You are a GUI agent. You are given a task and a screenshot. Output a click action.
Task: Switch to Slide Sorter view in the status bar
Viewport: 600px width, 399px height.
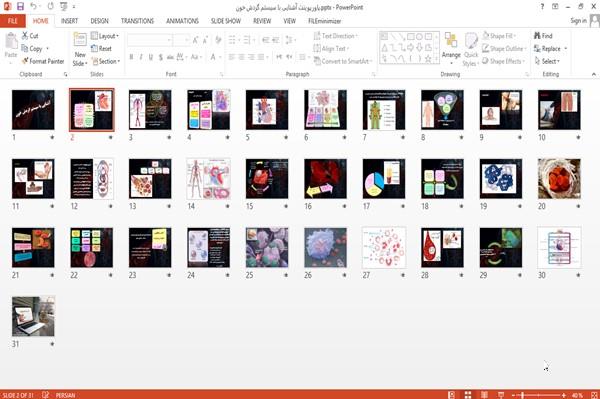[x=468, y=394]
